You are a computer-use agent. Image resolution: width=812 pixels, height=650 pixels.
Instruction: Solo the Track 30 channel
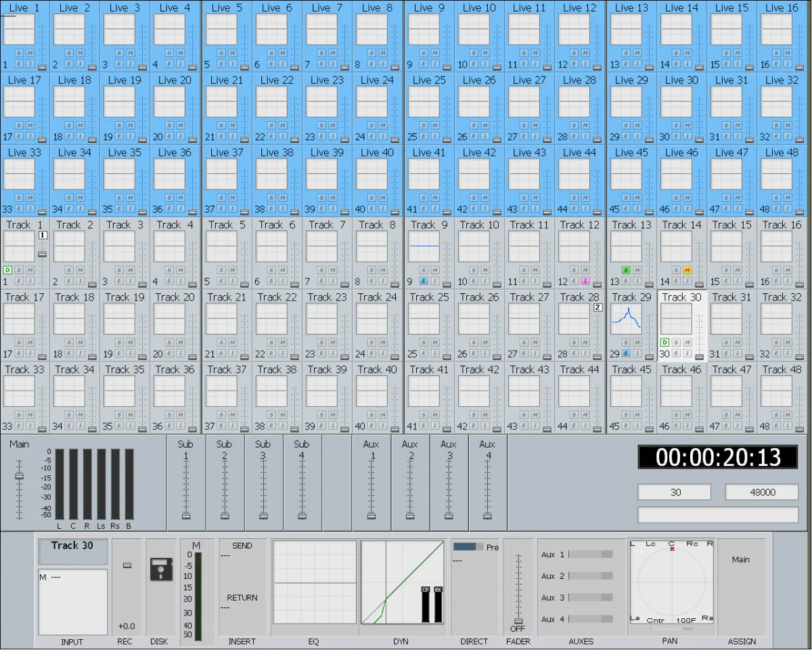[x=676, y=343]
